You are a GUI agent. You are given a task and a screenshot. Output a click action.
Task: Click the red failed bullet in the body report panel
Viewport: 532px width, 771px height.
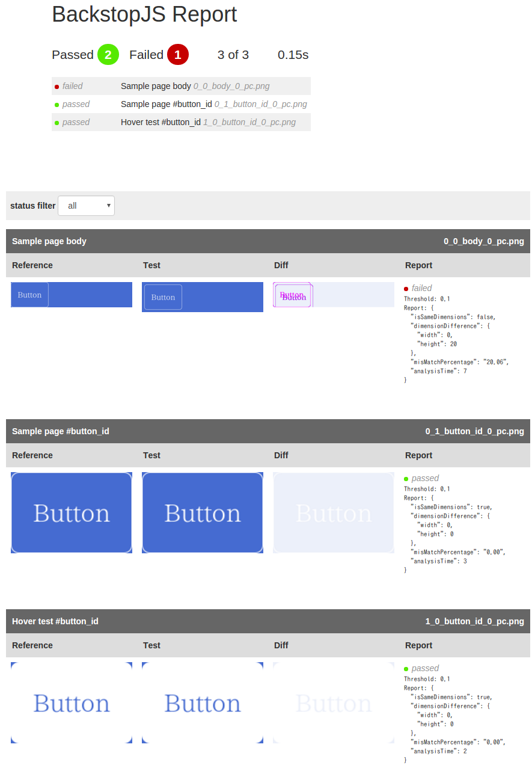[x=406, y=288]
